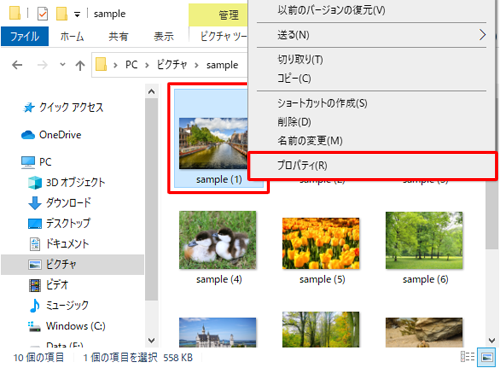Expand the chevron before PC in address bar
Screen dimensions: 500x368
[x=115, y=65]
